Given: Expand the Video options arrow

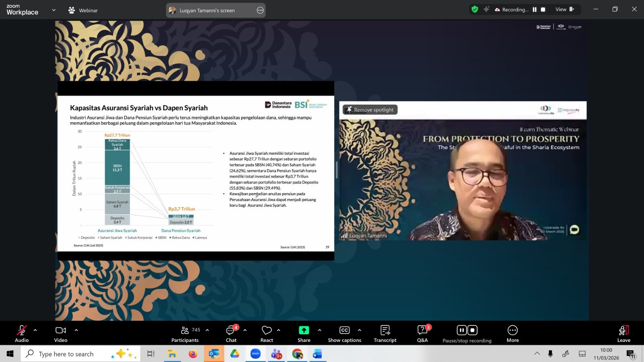Looking at the screenshot, I should click(76, 330).
